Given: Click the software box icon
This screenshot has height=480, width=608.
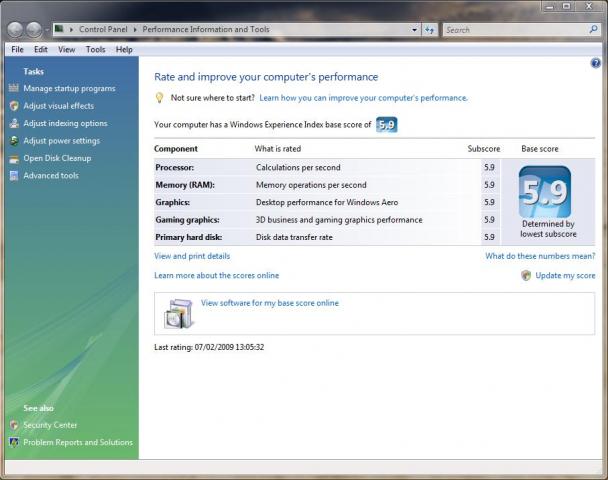Looking at the screenshot, I should (x=178, y=314).
